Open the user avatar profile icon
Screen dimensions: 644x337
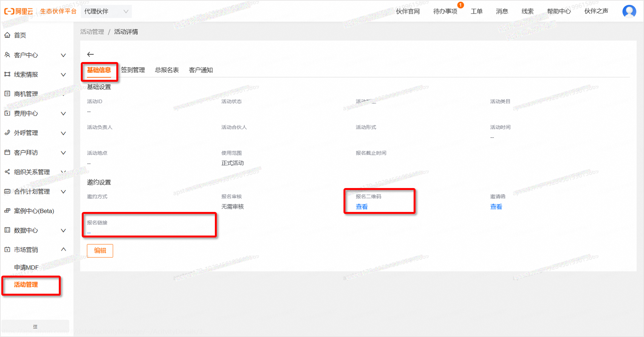tap(629, 11)
